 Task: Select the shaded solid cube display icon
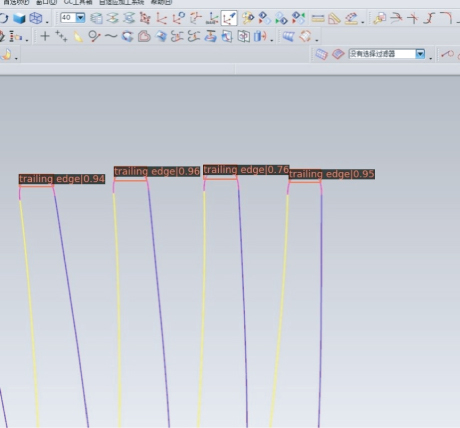tap(19, 18)
